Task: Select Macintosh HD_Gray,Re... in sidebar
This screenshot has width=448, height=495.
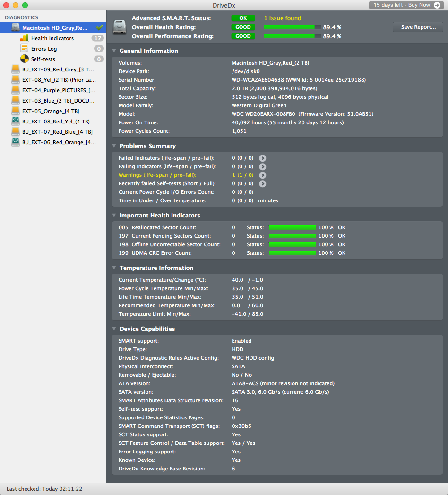Action: click(x=53, y=28)
